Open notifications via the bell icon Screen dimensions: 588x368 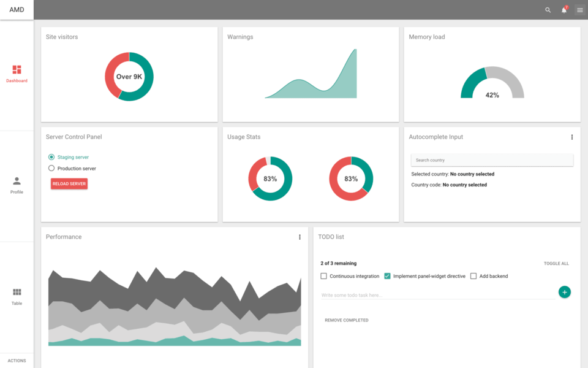563,10
